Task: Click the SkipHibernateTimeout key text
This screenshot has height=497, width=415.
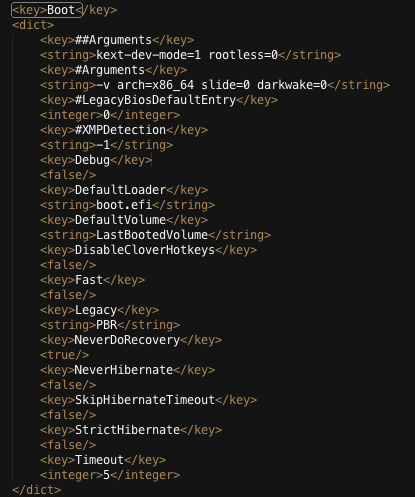Action: (x=145, y=400)
